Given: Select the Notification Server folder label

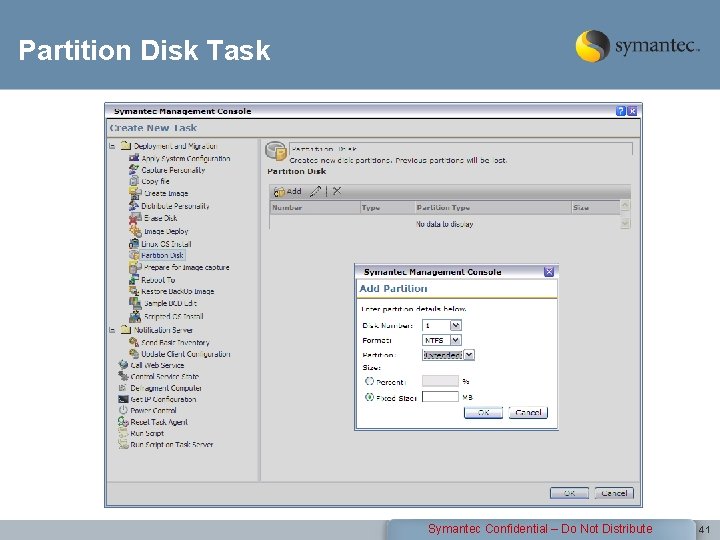Looking at the screenshot, I should [x=163, y=330].
